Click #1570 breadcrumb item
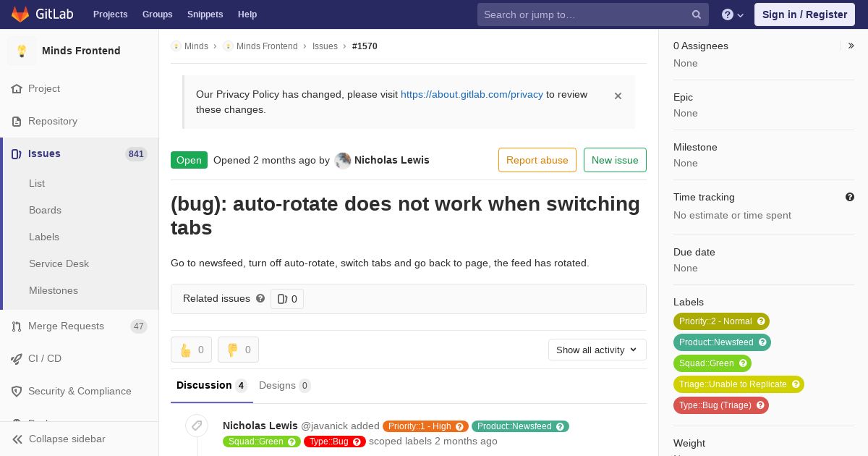 [365, 46]
